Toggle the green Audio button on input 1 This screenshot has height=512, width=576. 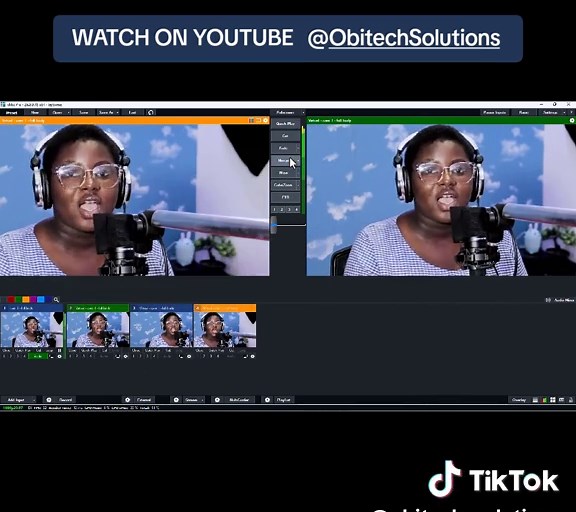point(37,356)
